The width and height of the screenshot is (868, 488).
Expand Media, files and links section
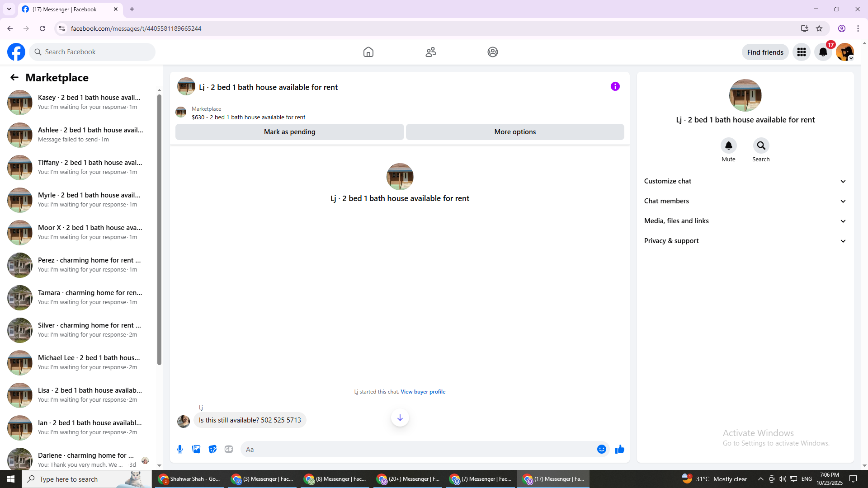(x=745, y=221)
